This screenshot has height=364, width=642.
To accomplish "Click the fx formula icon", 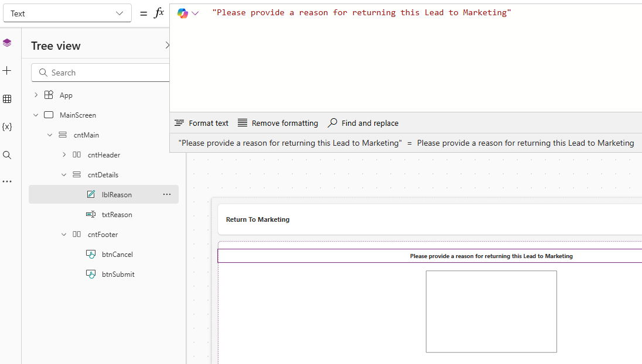I will [159, 13].
